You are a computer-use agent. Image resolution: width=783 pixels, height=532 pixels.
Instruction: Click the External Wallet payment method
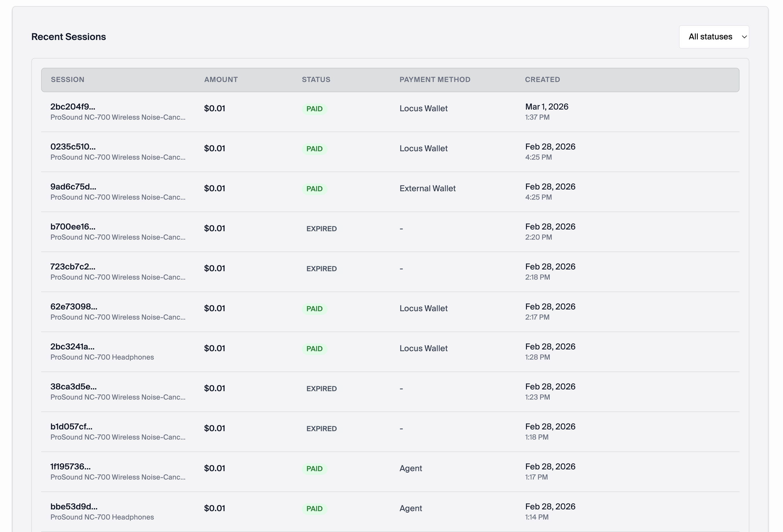click(427, 188)
